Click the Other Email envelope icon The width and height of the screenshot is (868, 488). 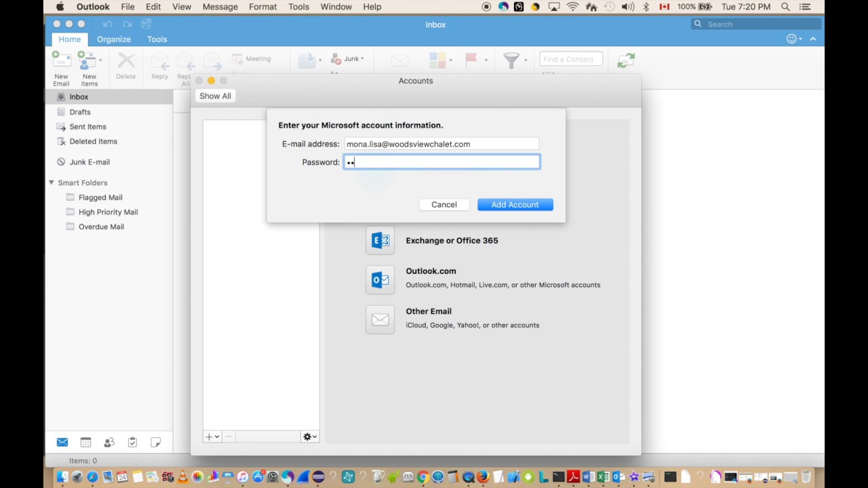point(380,319)
